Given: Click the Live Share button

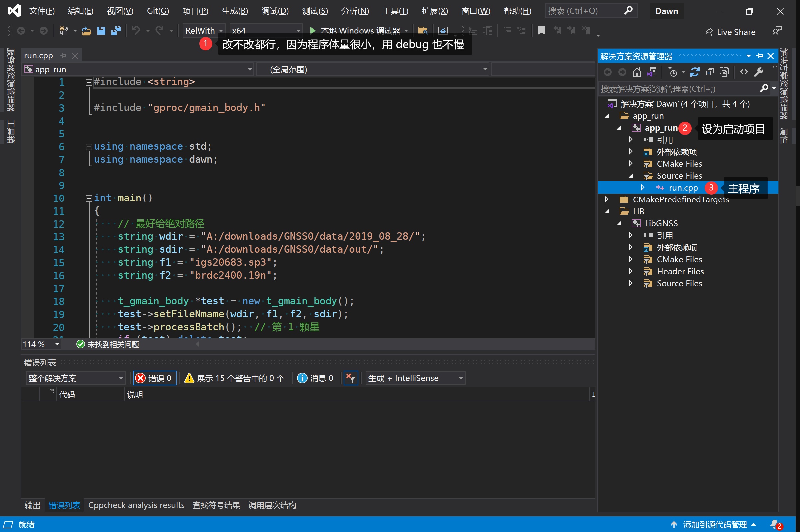Looking at the screenshot, I should (x=730, y=32).
